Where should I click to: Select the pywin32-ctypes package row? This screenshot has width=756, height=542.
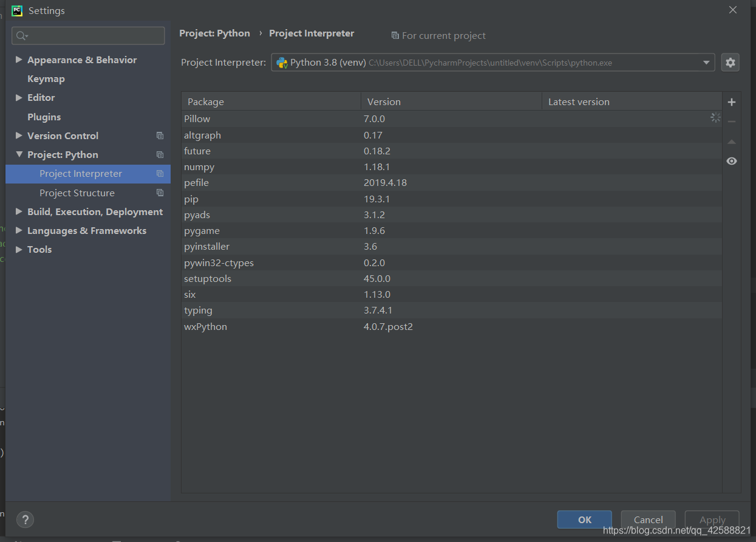coord(452,262)
